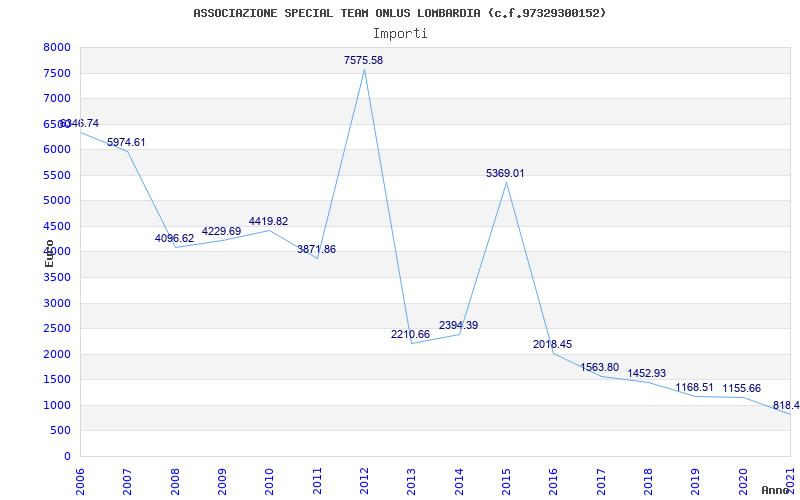Click the Euro y-axis title
800x500 pixels.
point(49,253)
